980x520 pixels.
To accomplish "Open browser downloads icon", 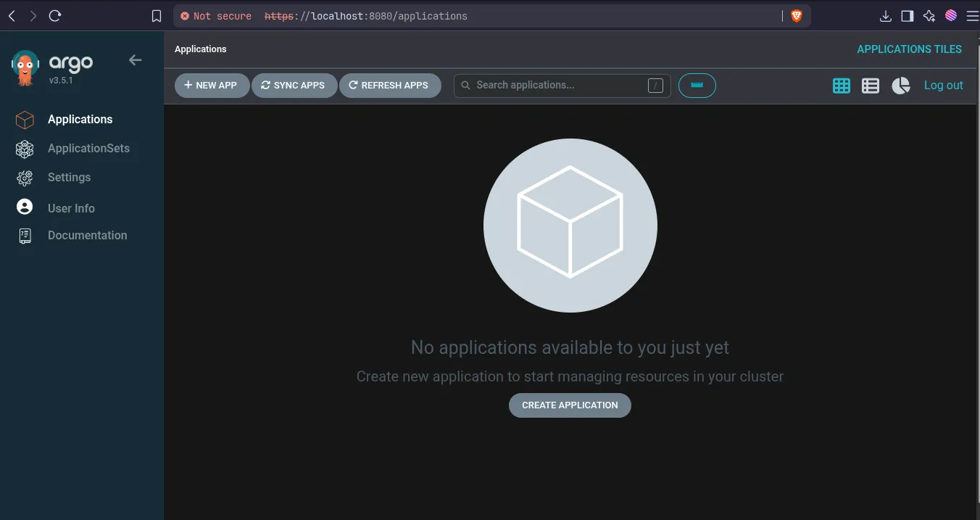I will (x=885, y=16).
